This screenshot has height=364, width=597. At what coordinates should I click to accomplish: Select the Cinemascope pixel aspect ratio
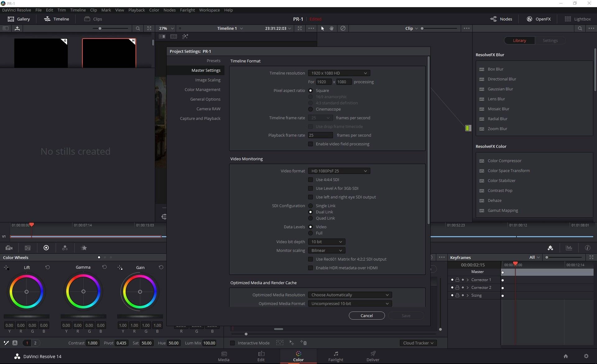pyautogui.click(x=310, y=109)
